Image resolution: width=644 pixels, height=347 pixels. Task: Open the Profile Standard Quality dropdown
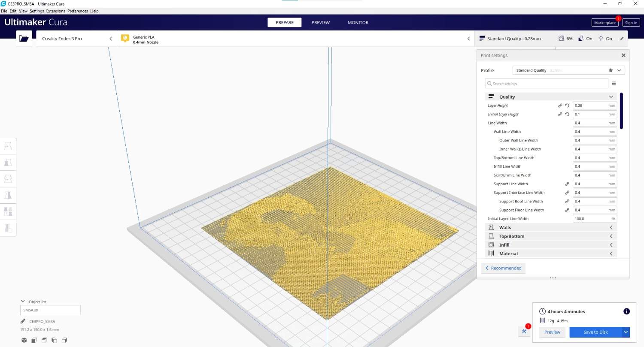[x=568, y=70]
